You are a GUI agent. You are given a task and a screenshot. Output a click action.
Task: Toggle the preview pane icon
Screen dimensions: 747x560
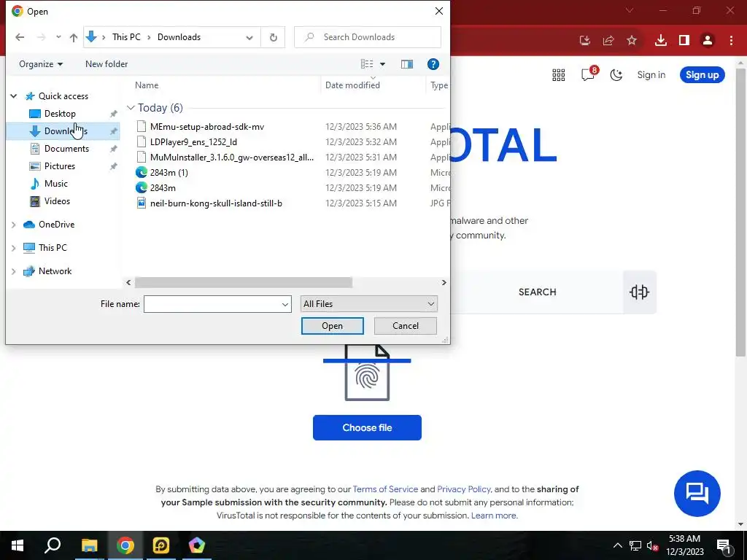[x=407, y=64]
